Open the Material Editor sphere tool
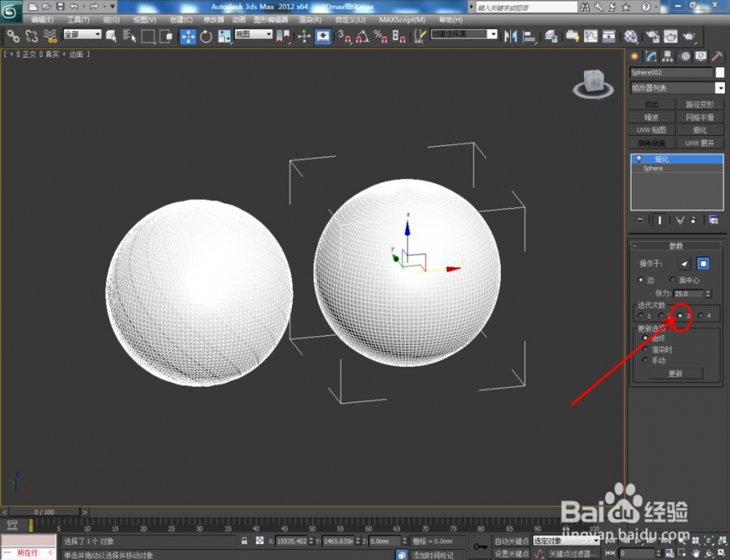730x560 pixels. [631, 36]
